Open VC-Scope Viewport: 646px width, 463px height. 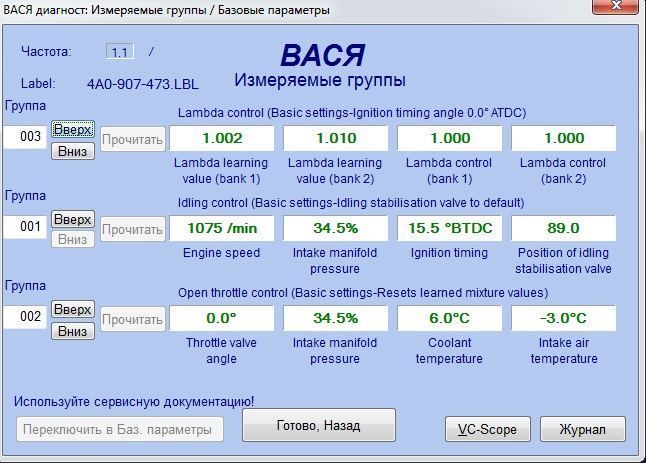(x=488, y=429)
